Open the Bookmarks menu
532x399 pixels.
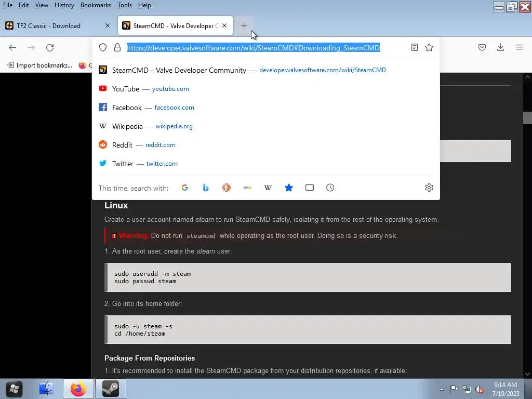(96, 5)
